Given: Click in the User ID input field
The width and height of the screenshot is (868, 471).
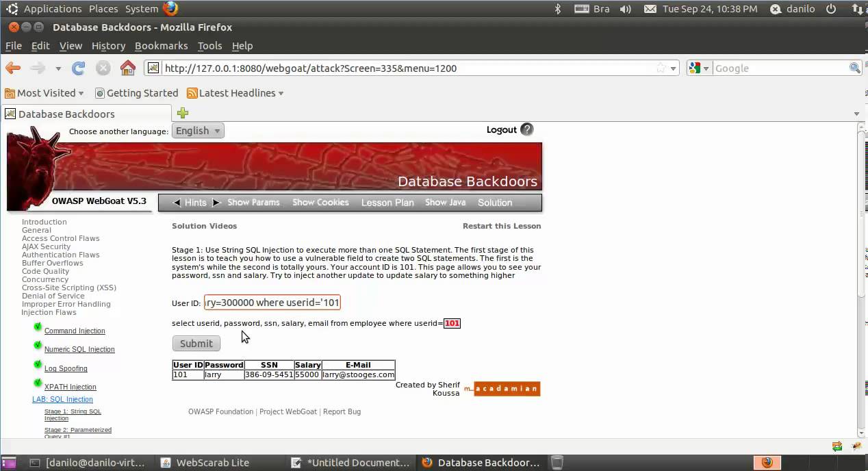Looking at the screenshot, I should point(272,303).
